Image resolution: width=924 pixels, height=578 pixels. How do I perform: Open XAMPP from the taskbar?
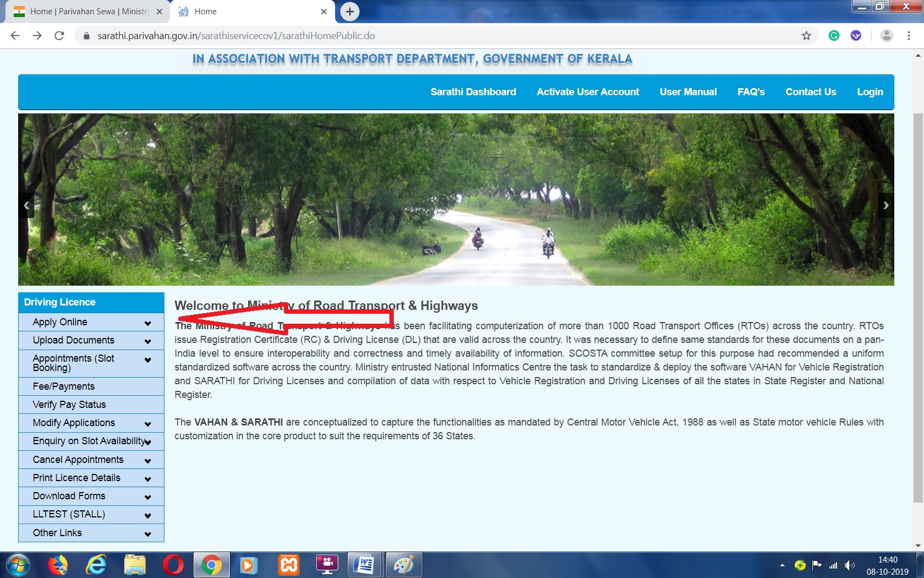288,565
